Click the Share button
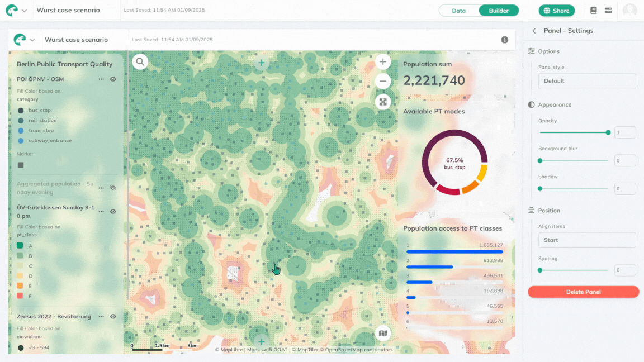644x362 pixels. pos(556,11)
